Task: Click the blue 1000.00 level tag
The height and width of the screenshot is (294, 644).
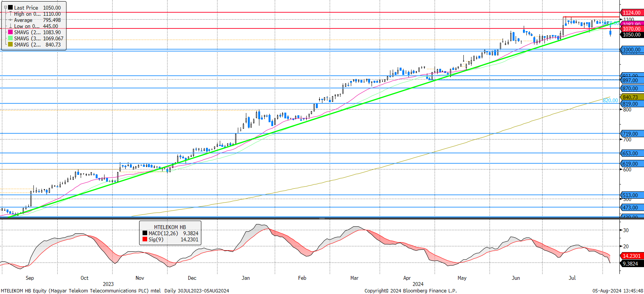Action: [x=632, y=50]
